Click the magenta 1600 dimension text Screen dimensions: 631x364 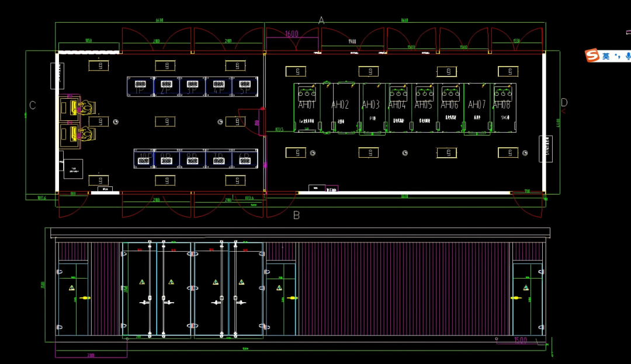[x=292, y=34]
